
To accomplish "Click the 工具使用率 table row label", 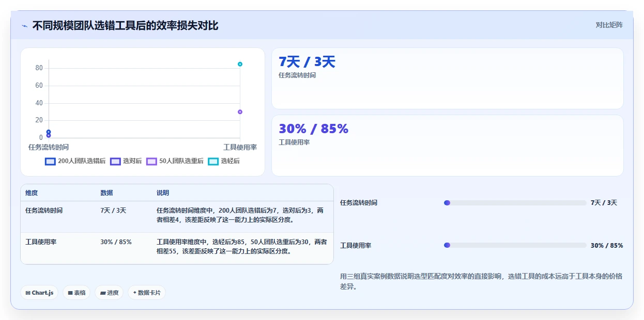I will point(41,242).
